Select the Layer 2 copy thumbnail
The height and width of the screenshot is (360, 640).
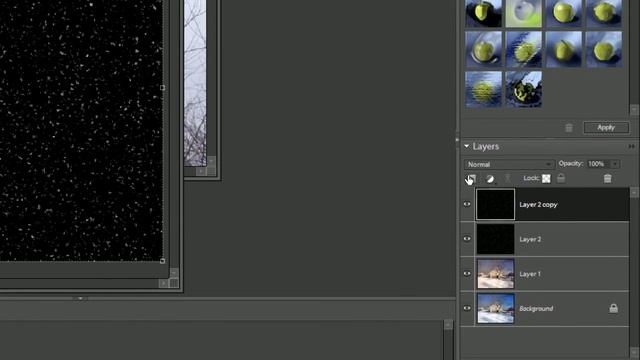point(496,204)
